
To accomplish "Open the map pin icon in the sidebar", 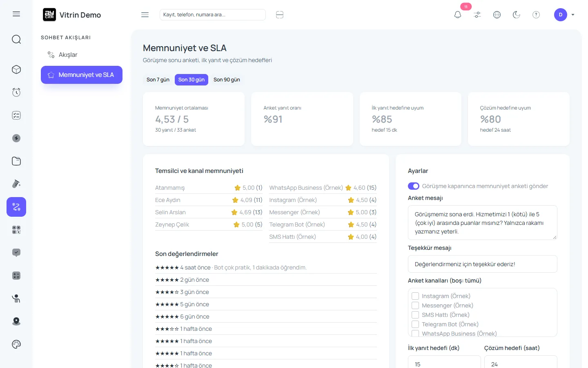I will [x=16, y=321].
